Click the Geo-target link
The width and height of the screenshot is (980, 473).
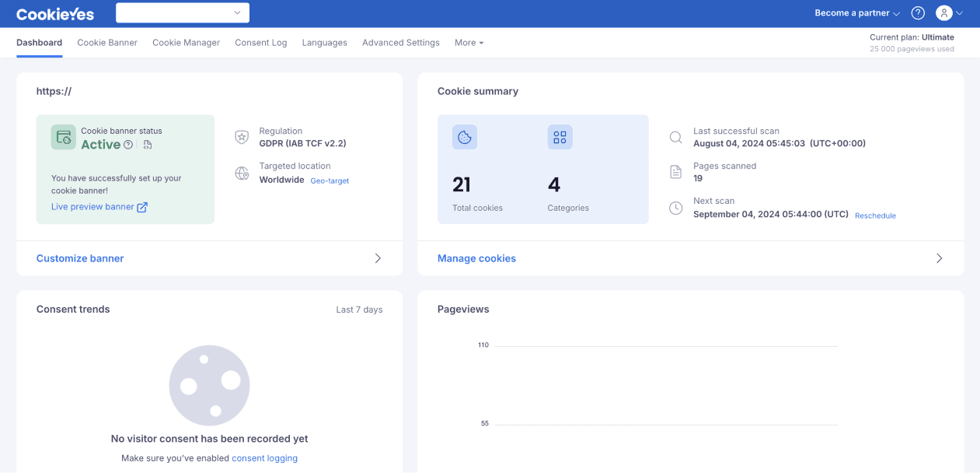point(330,180)
